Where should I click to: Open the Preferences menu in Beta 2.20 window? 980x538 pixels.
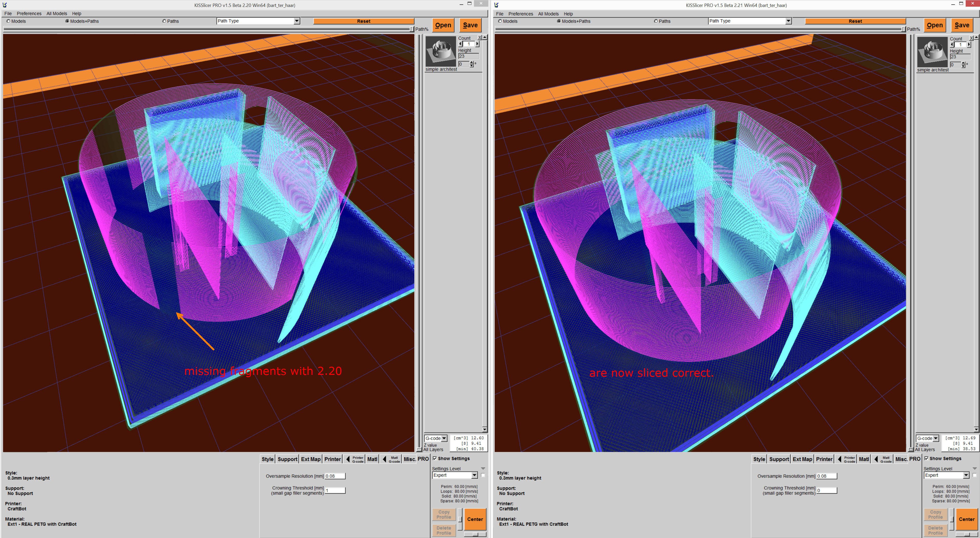coord(29,13)
